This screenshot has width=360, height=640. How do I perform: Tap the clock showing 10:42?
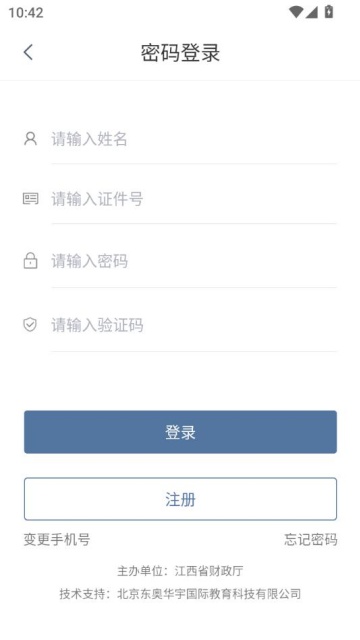click(26, 13)
